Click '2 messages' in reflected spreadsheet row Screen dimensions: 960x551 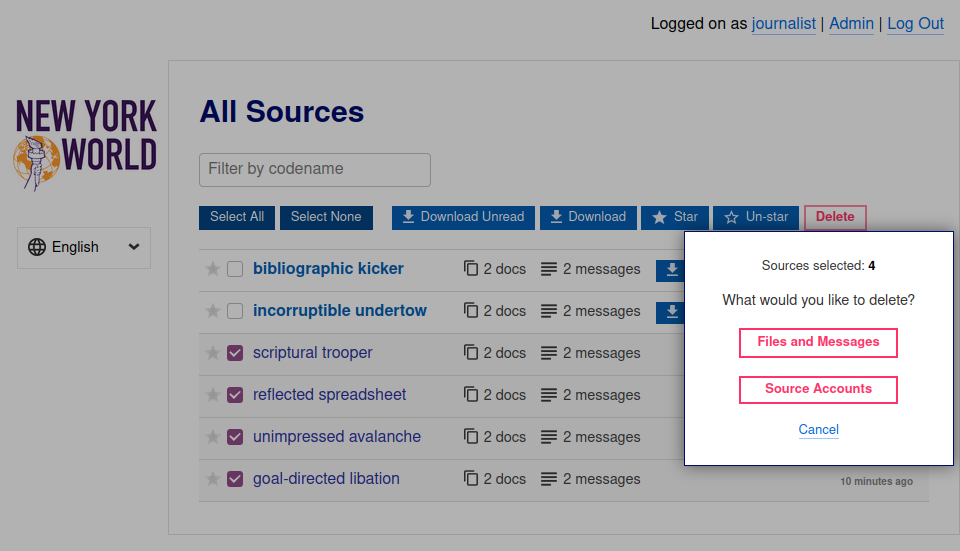[x=591, y=395]
